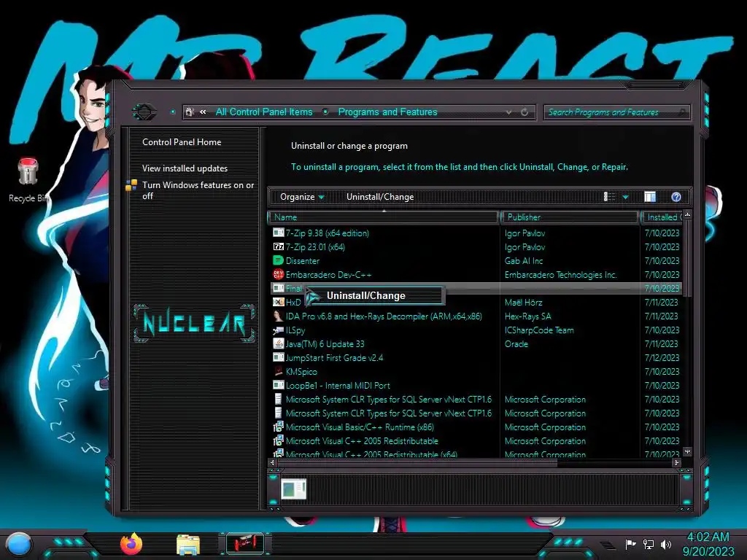Click the running Control Panel taskbar button

pyautogui.click(x=244, y=544)
